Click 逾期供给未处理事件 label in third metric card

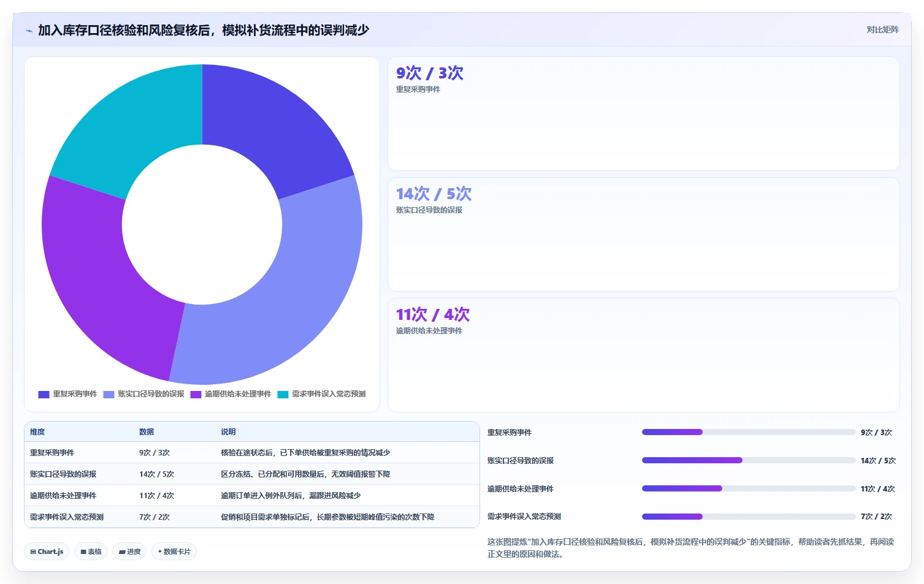point(429,331)
